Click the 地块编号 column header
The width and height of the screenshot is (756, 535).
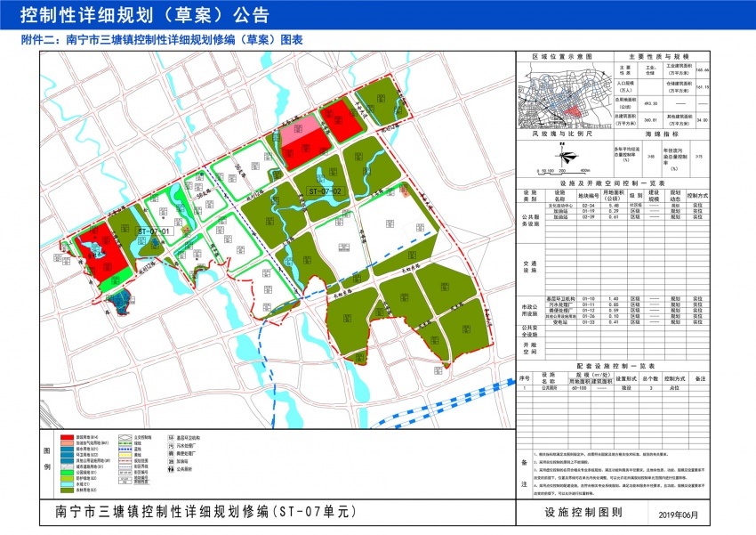click(589, 196)
